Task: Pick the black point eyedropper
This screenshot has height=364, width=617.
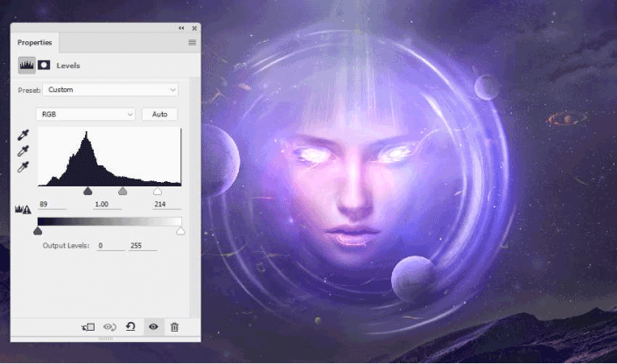Action: tap(23, 135)
